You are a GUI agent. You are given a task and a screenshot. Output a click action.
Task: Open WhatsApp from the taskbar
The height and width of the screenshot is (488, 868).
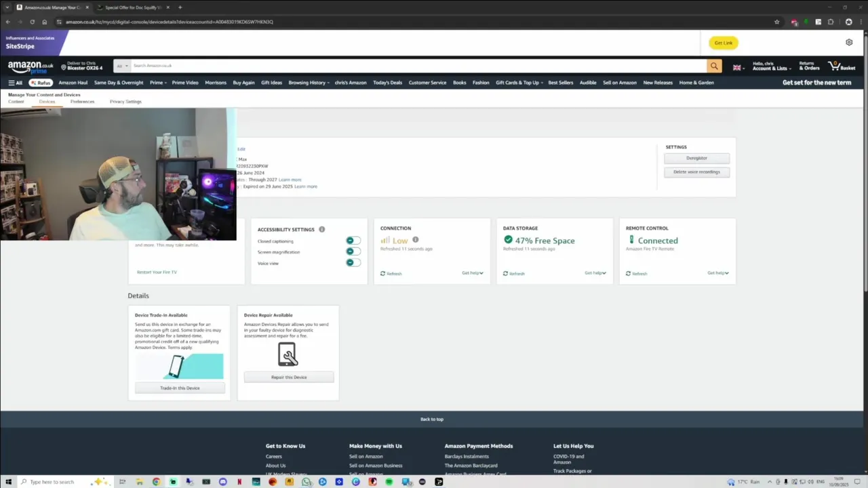(306, 482)
